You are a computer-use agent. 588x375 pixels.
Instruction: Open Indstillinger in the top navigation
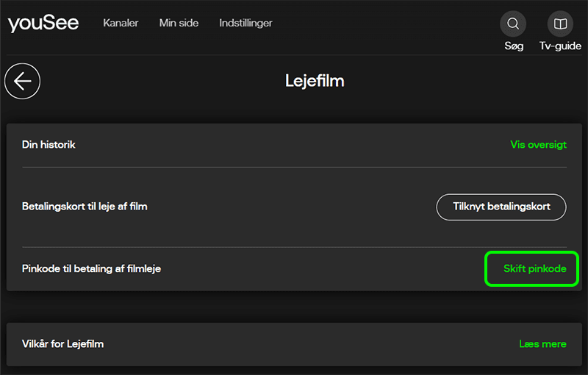(245, 23)
